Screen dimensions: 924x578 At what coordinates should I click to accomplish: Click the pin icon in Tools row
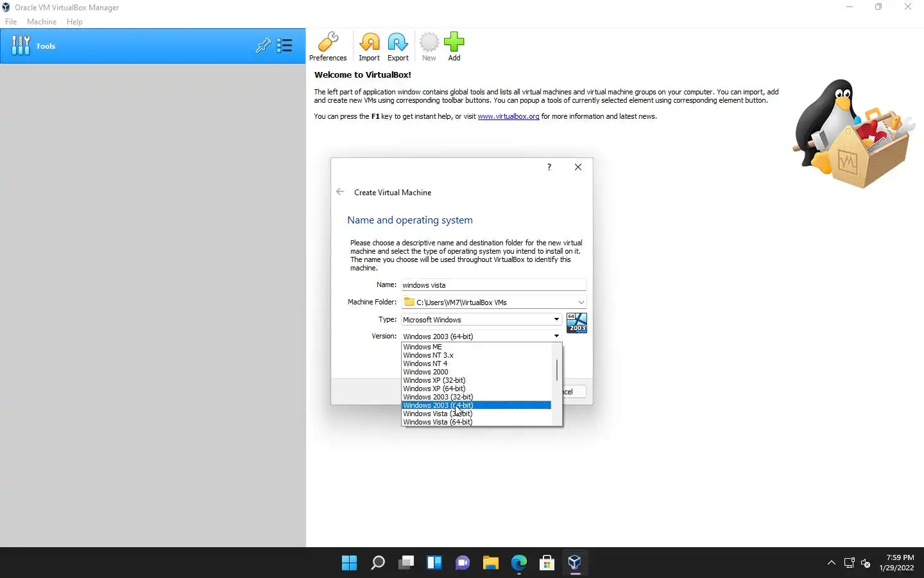coord(263,46)
